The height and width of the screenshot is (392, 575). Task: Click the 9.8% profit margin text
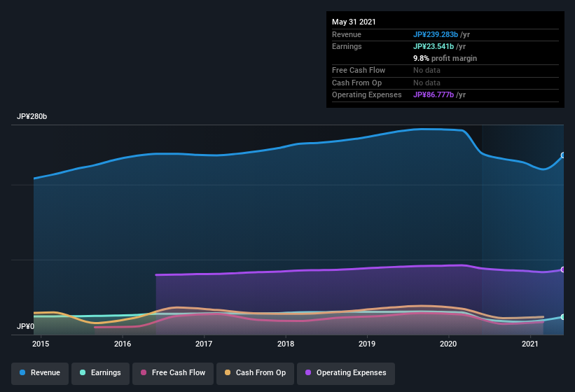point(445,58)
